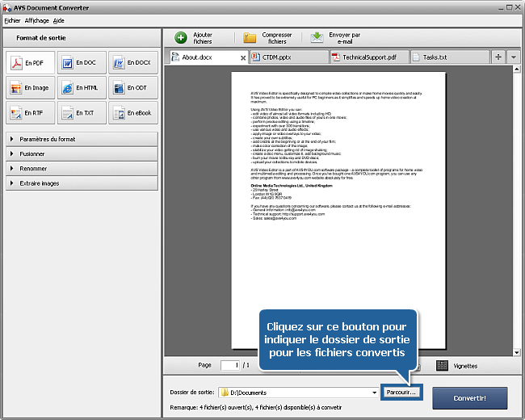The height and width of the screenshot is (420, 525).
Task: Click the page number input field
Action: (230, 365)
